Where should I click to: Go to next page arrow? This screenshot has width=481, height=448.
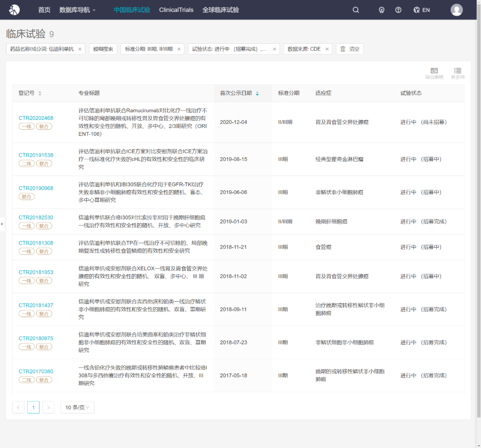click(x=49, y=407)
